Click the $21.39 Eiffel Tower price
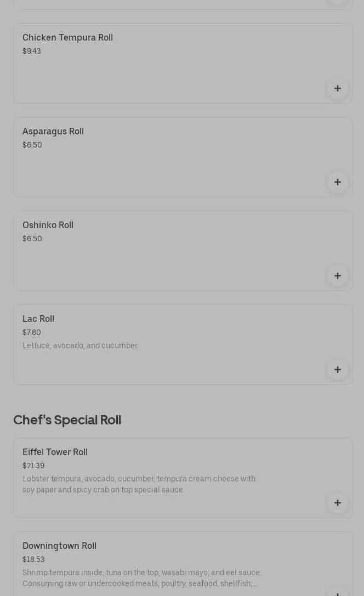The image size is (364, 596). coord(33,466)
